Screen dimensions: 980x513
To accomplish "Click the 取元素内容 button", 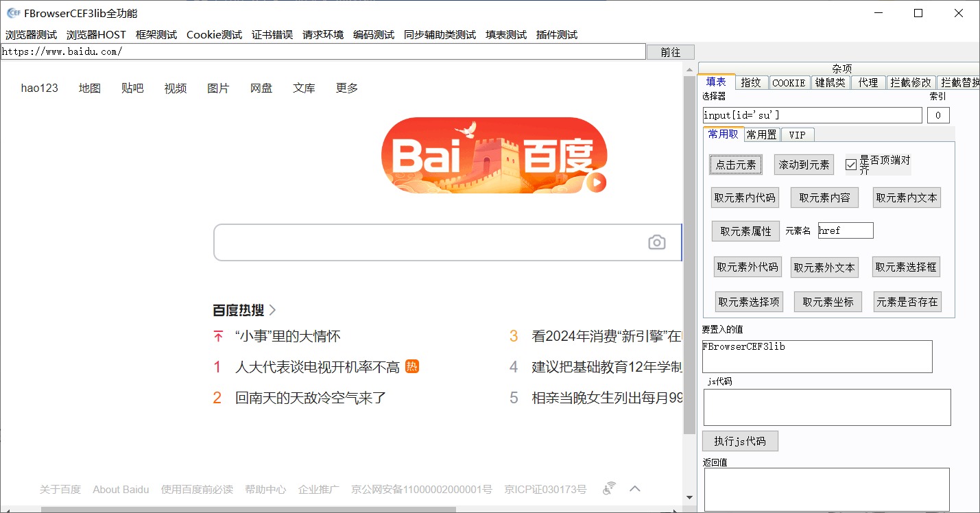I will coord(824,198).
